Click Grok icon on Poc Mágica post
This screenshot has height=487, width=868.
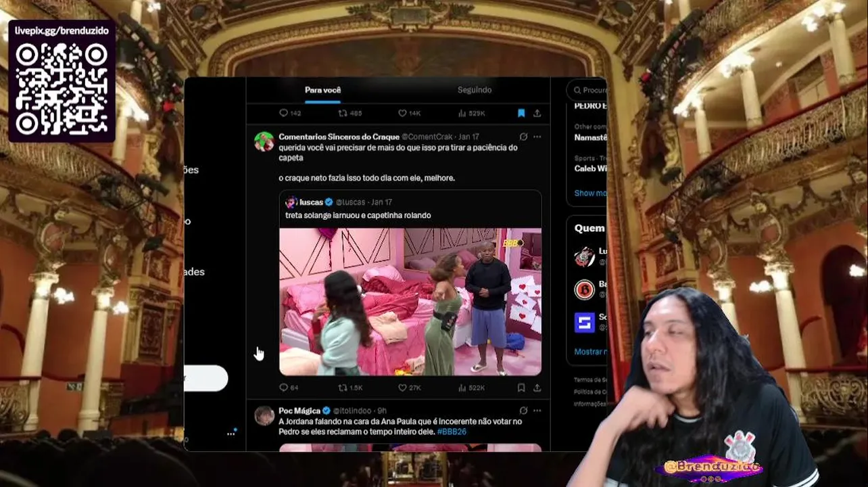point(523,411)
